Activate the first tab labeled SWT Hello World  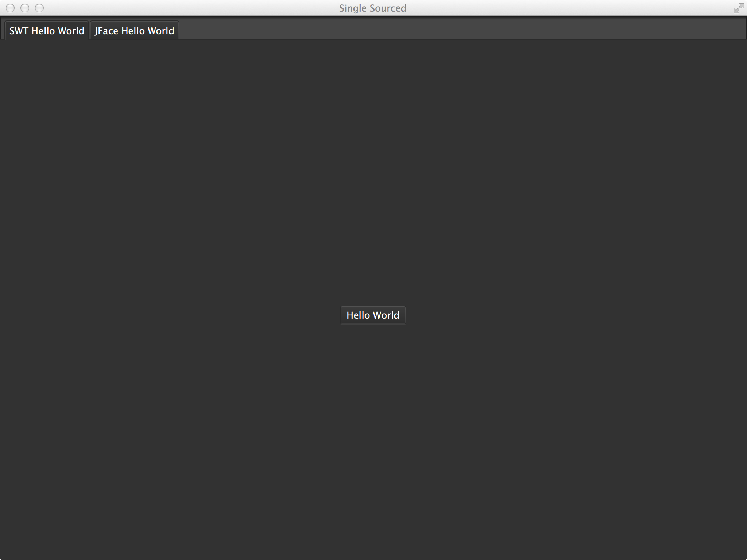pos(47,31)
